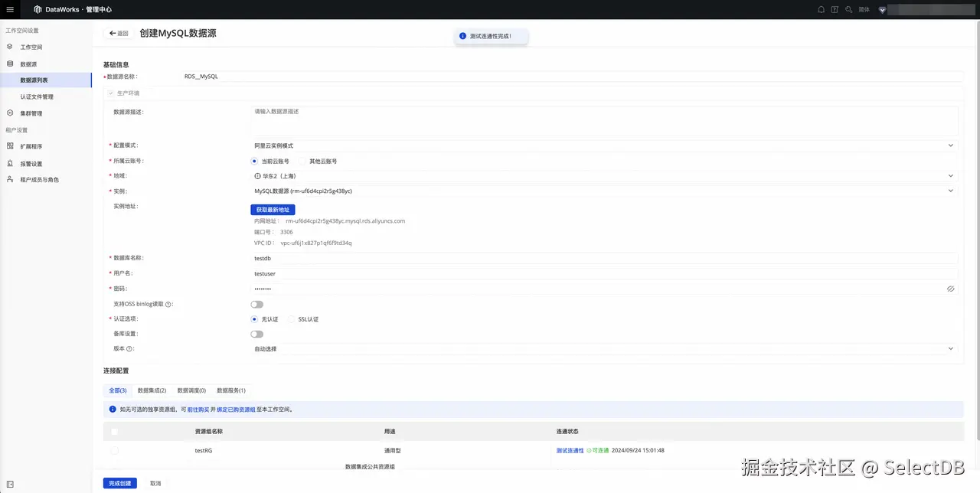
Task: Click the 密码 password field
Action: tap(604, 289)
